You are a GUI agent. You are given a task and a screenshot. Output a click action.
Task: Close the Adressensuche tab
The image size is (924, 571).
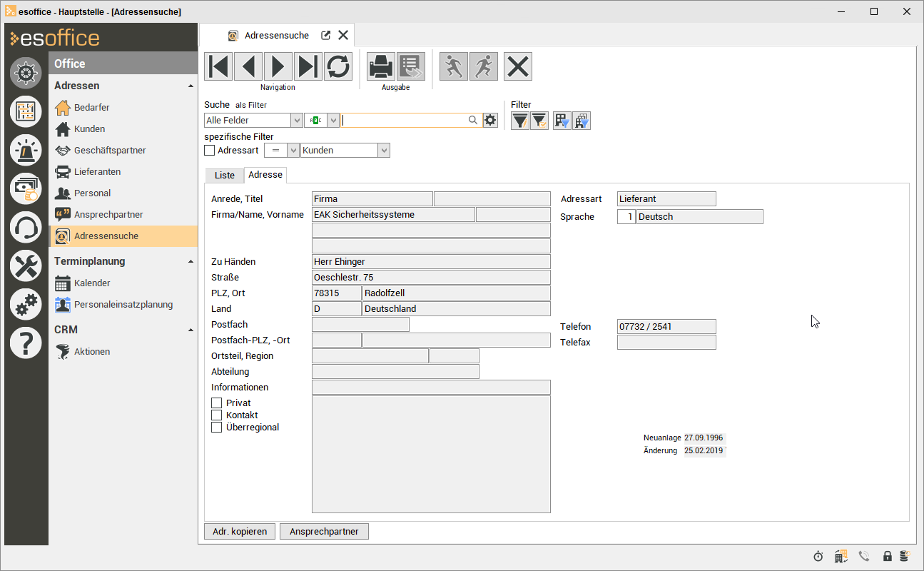[343, 35]
